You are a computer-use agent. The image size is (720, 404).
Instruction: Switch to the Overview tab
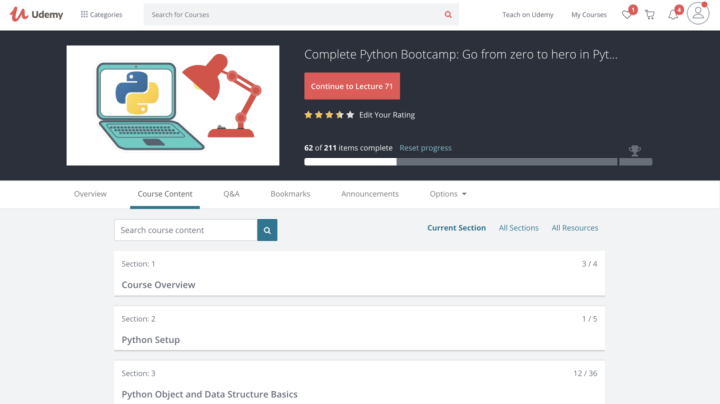(x=90, y=194)
